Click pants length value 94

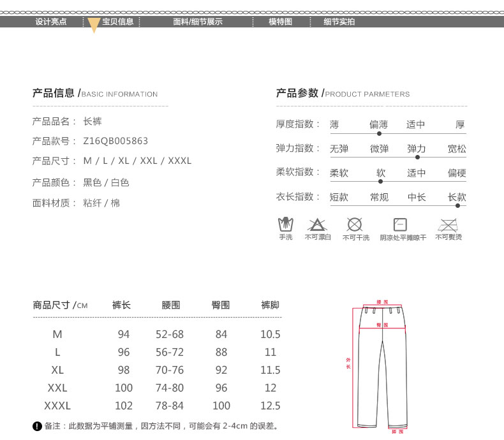click(123, 334)
